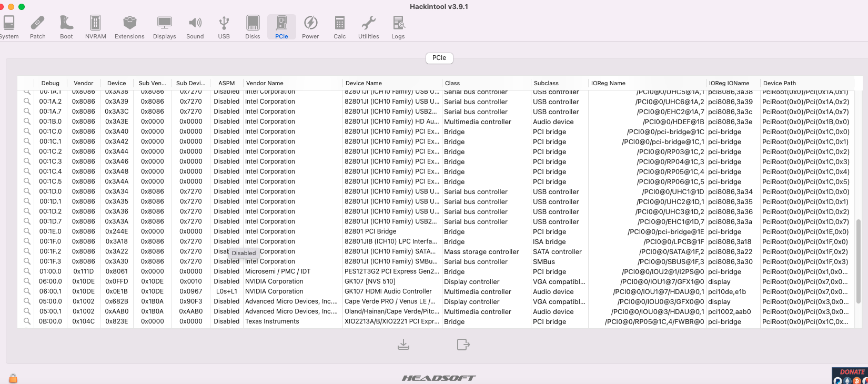Open the System toolbar section
868x384 pixels.
tap(9, 27)
